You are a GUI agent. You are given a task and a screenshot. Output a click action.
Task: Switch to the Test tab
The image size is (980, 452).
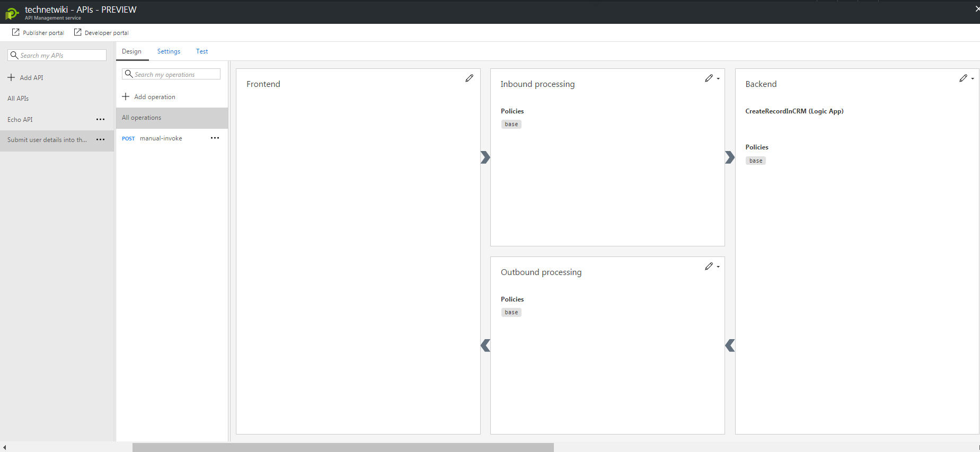tap(202, 51)
